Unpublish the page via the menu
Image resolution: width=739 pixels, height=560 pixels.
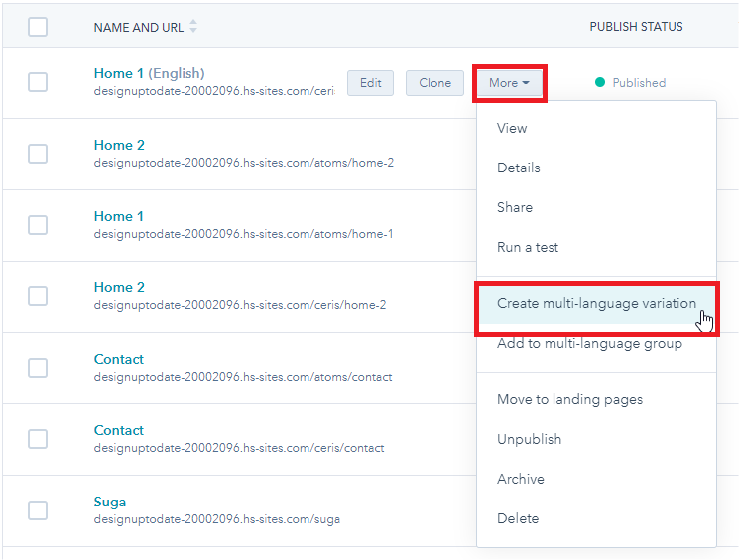click(529, 439)
